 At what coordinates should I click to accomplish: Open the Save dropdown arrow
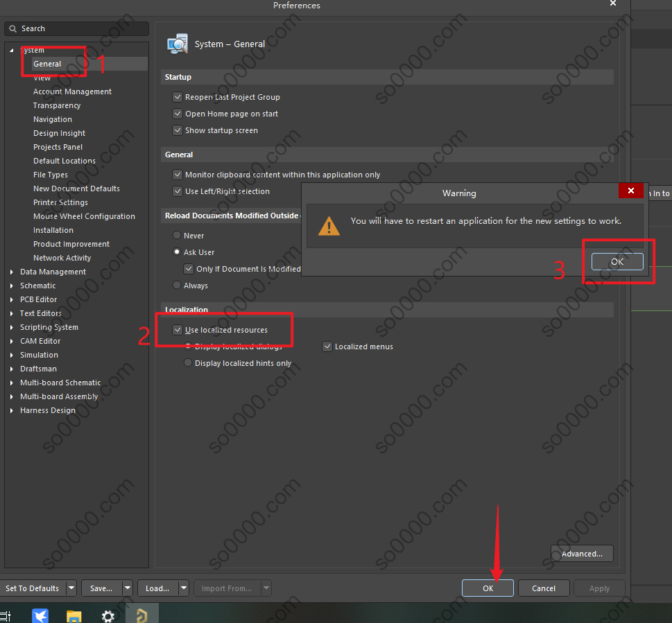pos(128,588)
